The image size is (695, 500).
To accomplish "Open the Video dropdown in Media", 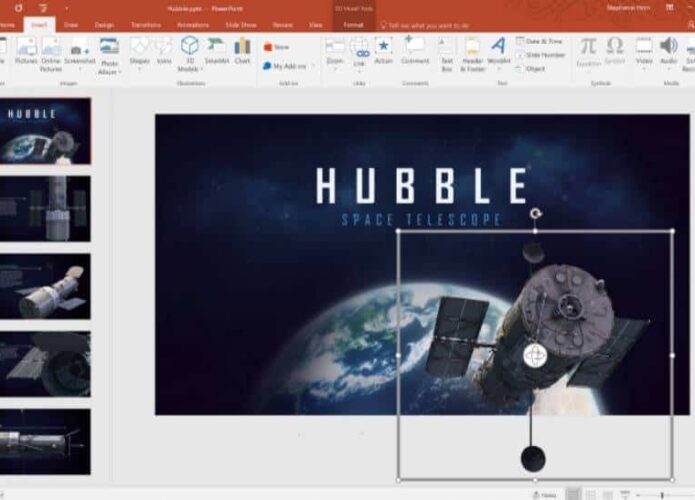I will [644, 69].
